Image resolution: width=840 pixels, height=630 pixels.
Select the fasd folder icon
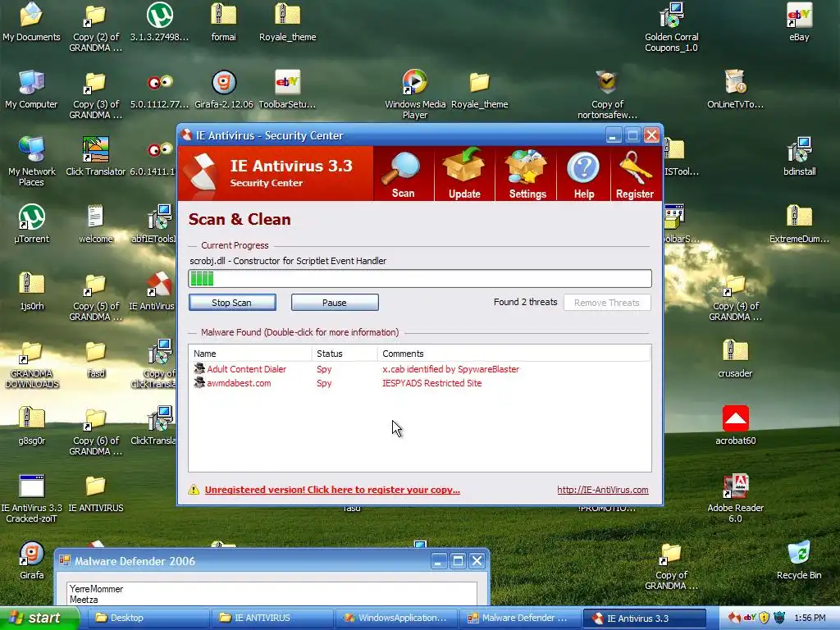(x=95, y=359)
